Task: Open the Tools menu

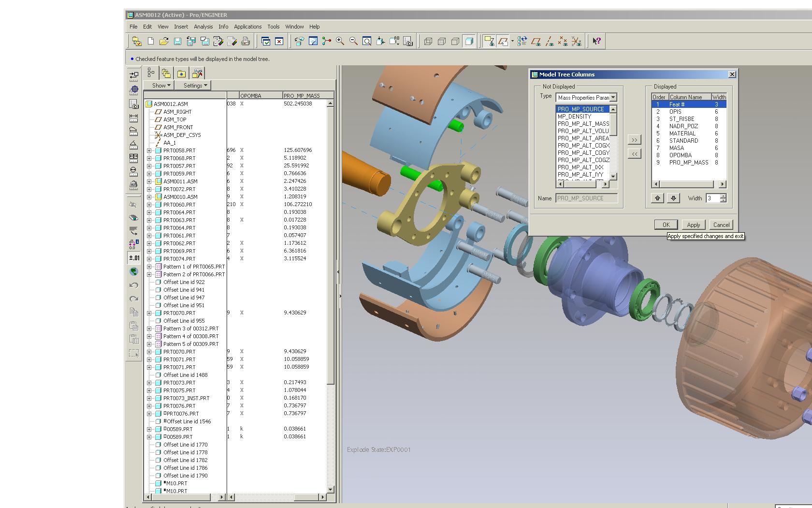Action: [274, 27]
